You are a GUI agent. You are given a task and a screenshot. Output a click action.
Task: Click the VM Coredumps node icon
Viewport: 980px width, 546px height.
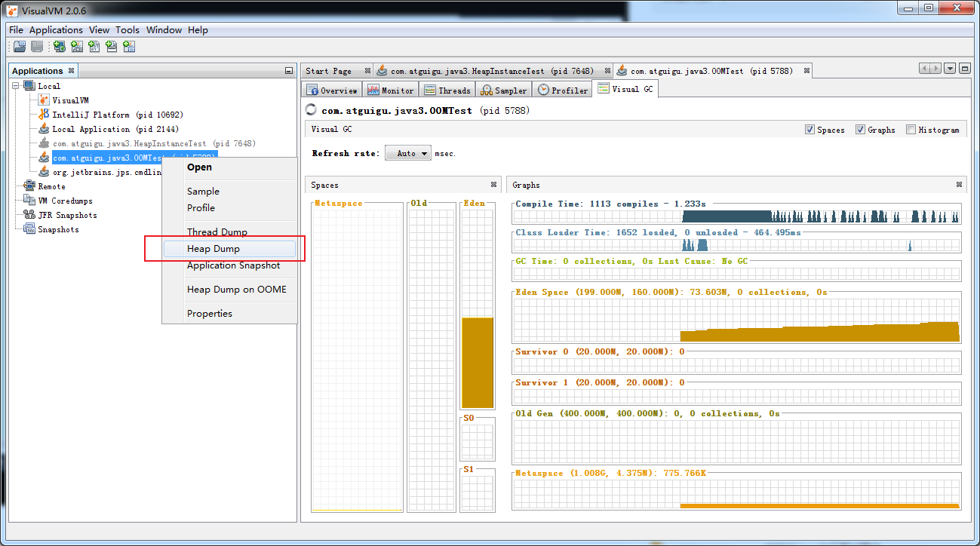click(29, 201)
